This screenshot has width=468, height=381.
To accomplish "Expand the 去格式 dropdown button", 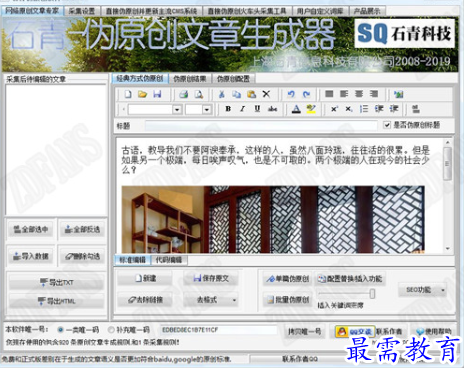I will [234, 300].
